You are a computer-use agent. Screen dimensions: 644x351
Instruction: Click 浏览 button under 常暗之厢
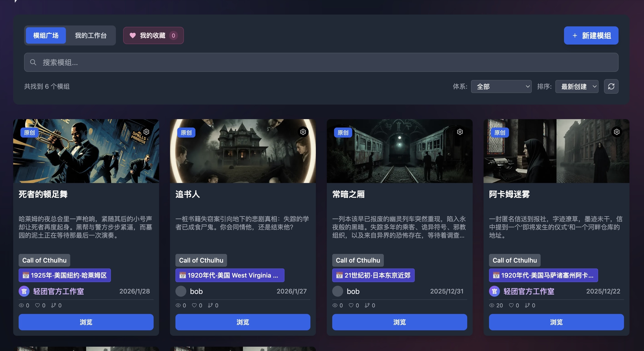coord(399,322)
